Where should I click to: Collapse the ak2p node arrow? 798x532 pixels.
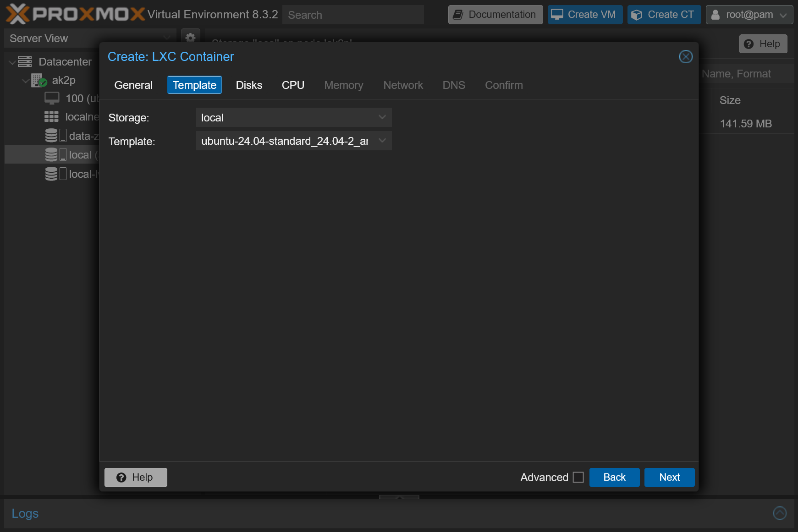[25, 81]
